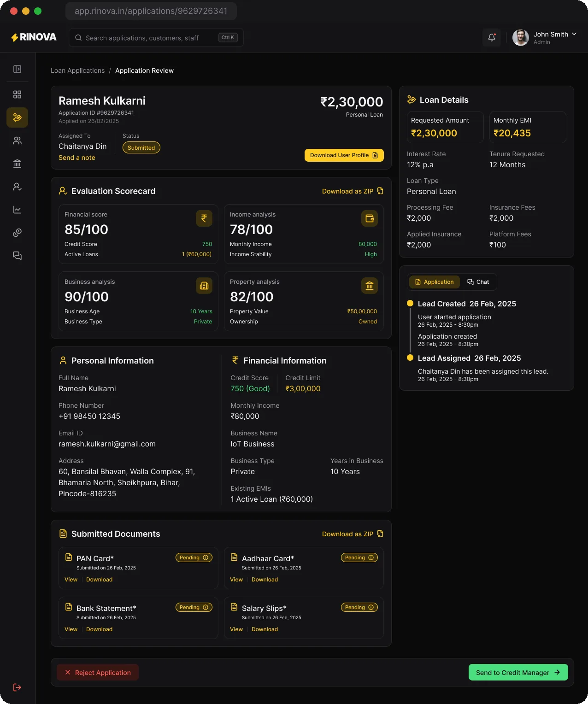Click the browser address bar URL
Viewport: 588px width, 704px height.
tap(151, 11)
